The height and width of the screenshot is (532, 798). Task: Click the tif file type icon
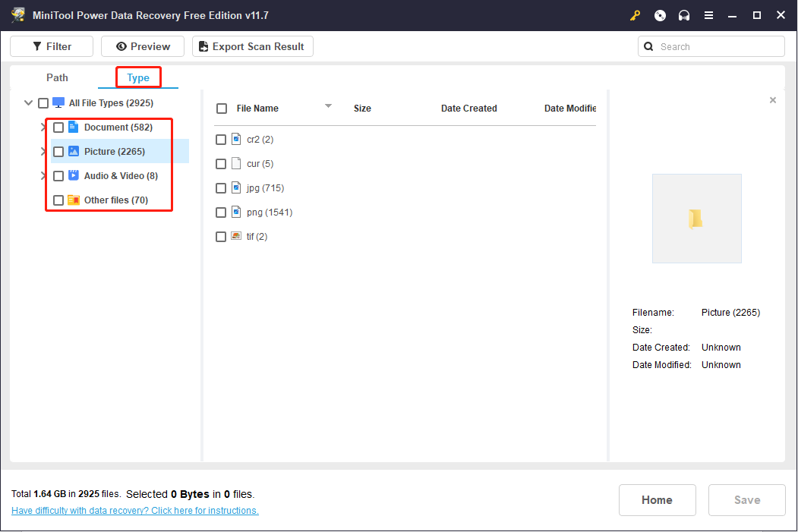[236, 236]
